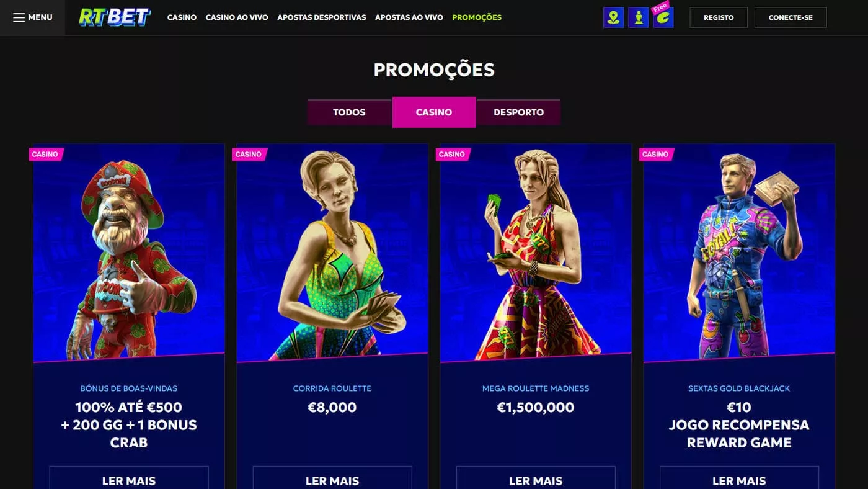868x489 pixels.
Task: Click the CASINO badge on the Bónus de Boas-Vindas card
Action: point(46,154)
